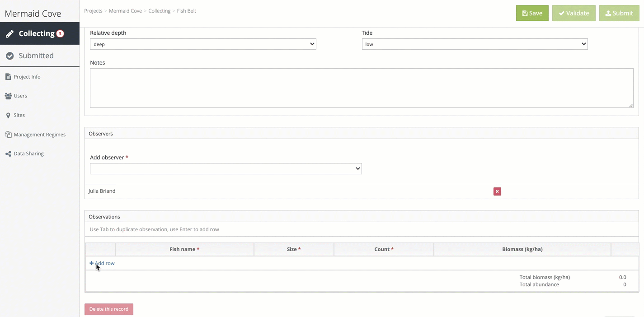Image resolution: width=644 pixels, height=317 pixels.
Task: Click the pencil icon beside Collecting
Action: pos(9,34)
